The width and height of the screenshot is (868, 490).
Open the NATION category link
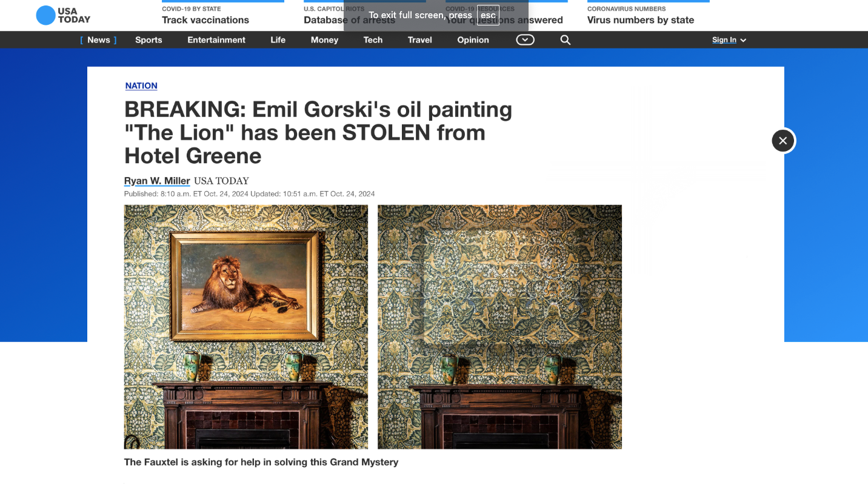click(x=141, y=86)
